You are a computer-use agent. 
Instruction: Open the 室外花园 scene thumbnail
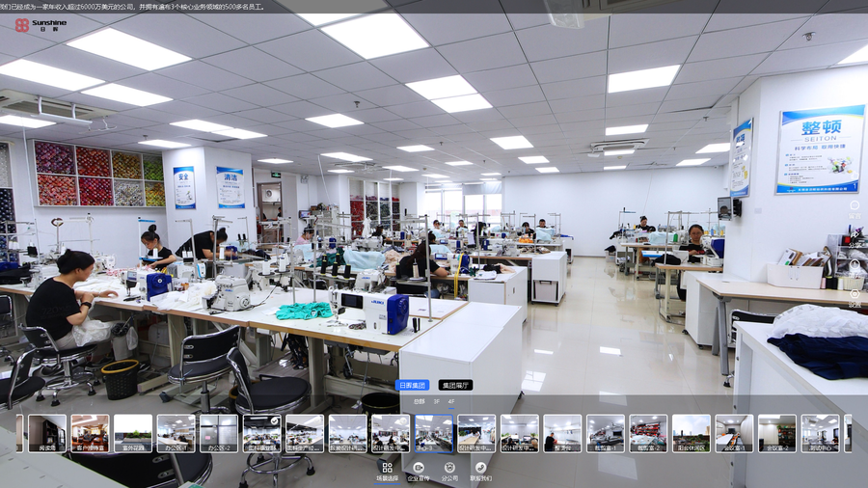point(133,433)
